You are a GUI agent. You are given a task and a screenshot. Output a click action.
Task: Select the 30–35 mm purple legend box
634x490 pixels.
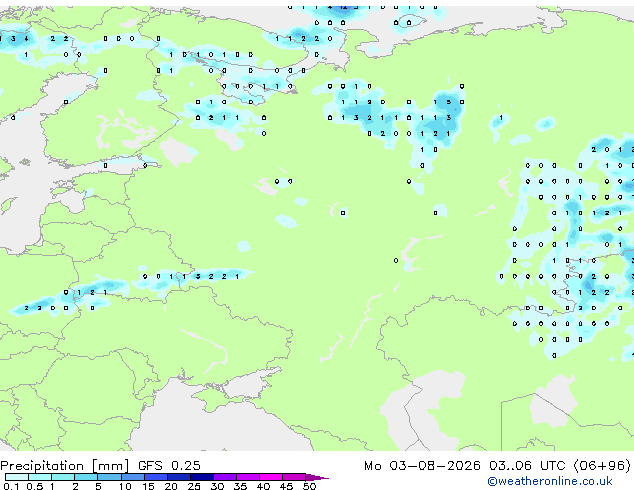click(225, 477)
